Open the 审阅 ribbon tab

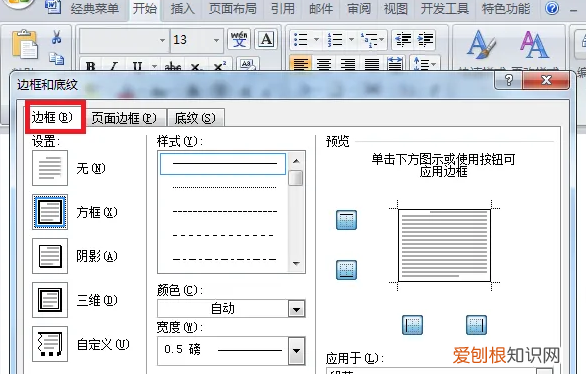pyautogui.click(x=359, y=9)
